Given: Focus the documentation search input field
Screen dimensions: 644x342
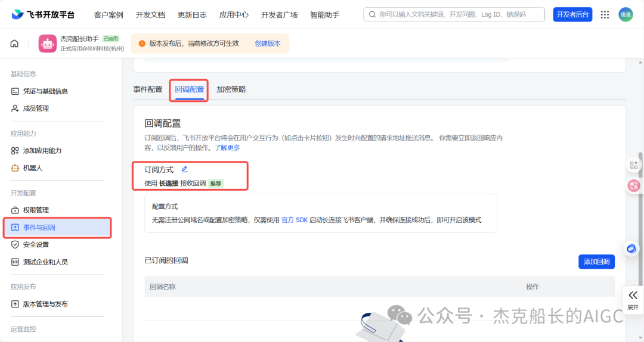Looking at the screenshot, I should tap(454, 15).
